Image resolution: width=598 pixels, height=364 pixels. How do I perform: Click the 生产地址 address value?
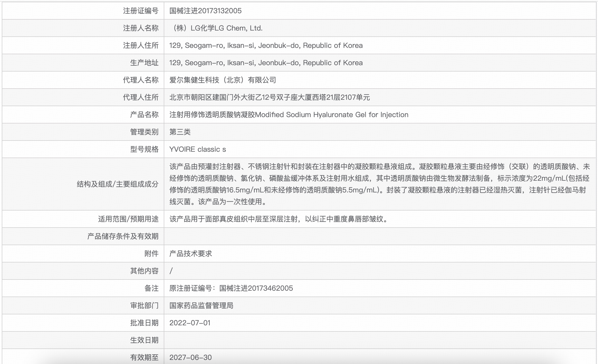click(266, 63)
